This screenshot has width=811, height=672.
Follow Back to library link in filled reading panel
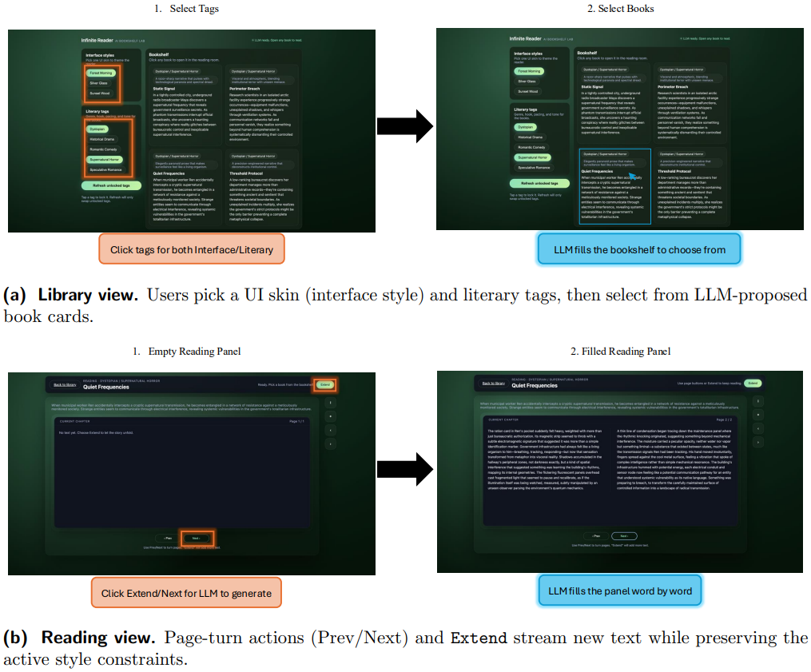click(493, 383)
